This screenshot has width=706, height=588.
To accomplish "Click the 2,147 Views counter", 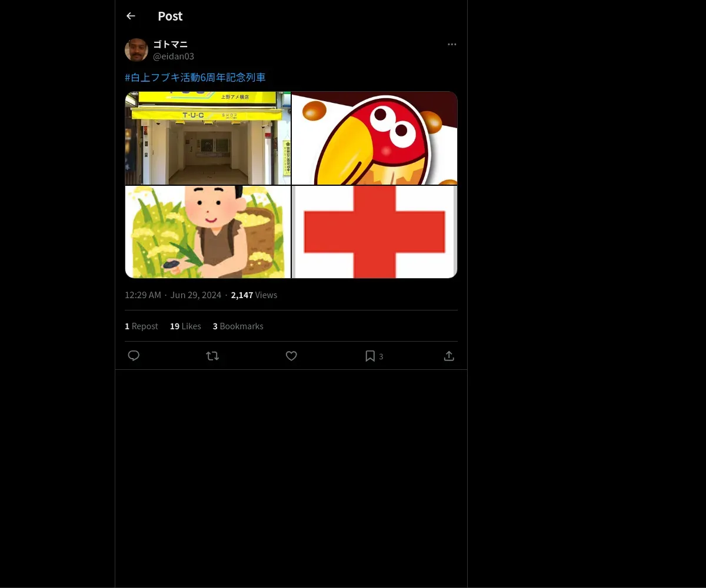I will pos(254,295).
